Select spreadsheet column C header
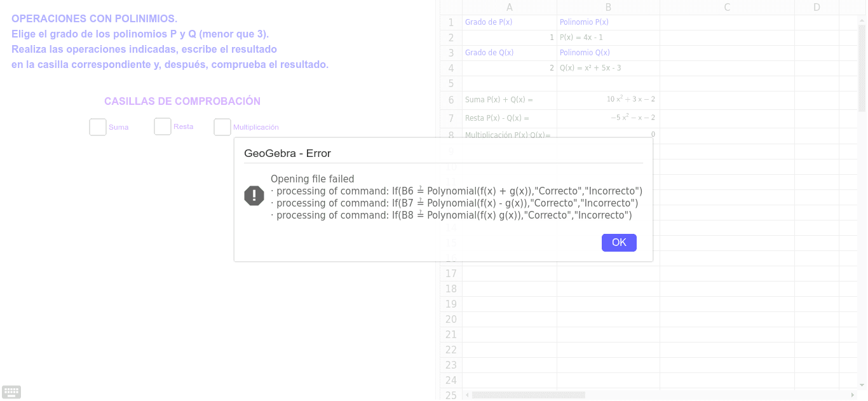Viewport: 868px width, 401px height. (727, 8)
